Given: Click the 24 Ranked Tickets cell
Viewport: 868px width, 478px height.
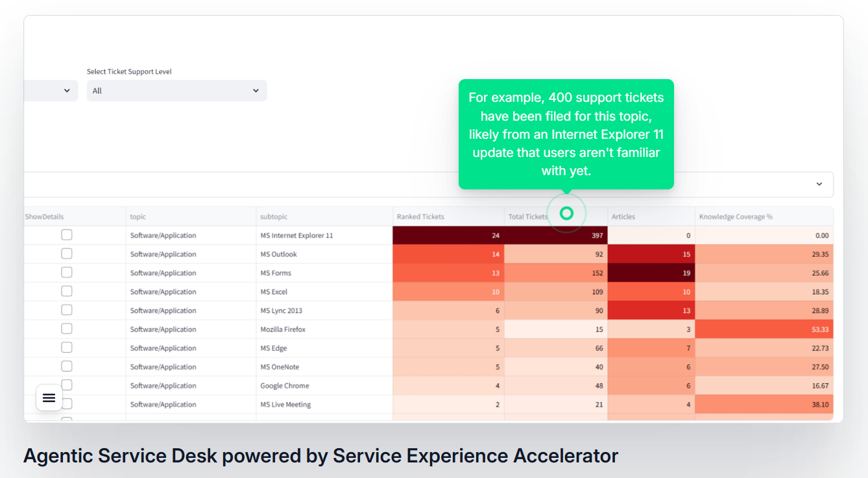Looking at the screenshot, I should pos(448,235).
